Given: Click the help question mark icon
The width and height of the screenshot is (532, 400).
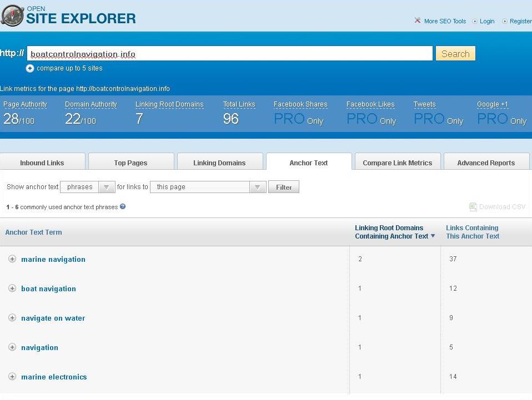Looking at the screenshot, I should 123,206.
